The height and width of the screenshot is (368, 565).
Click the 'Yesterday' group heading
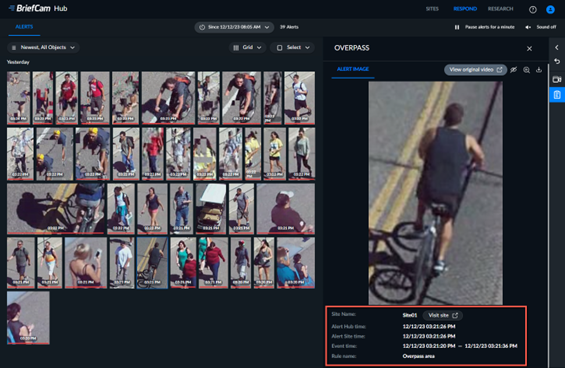click(18, 62)
